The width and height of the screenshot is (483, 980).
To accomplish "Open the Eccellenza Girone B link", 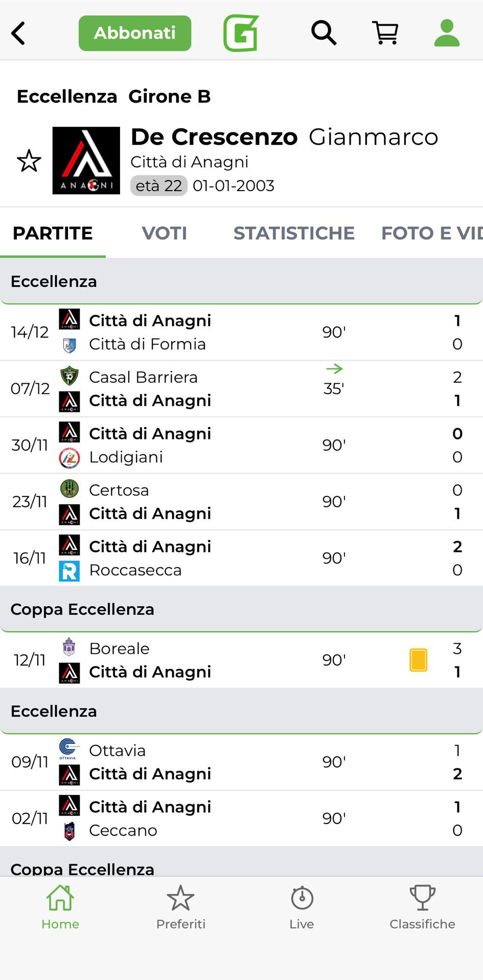I will (113, 97).
